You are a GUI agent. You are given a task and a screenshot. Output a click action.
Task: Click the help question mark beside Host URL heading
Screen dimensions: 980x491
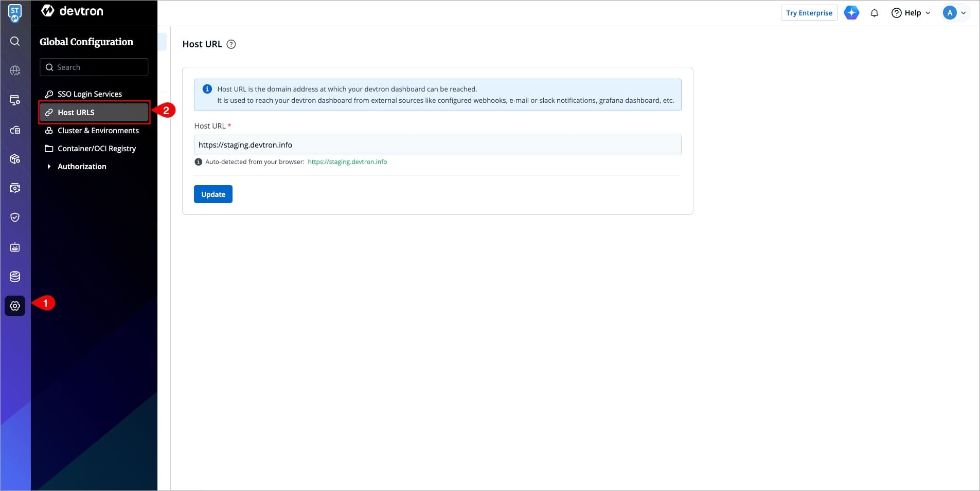click(231, 44)
